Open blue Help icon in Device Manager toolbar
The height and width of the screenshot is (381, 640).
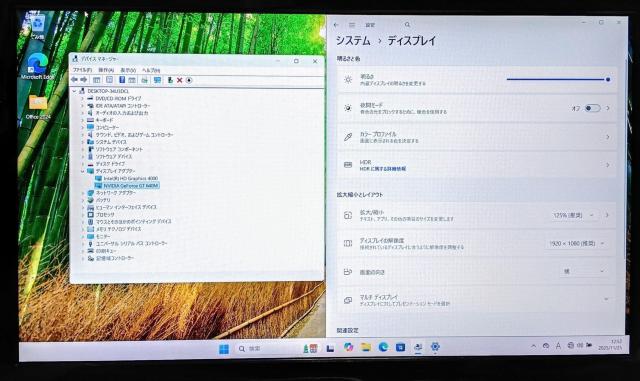[x=122, y=80]
